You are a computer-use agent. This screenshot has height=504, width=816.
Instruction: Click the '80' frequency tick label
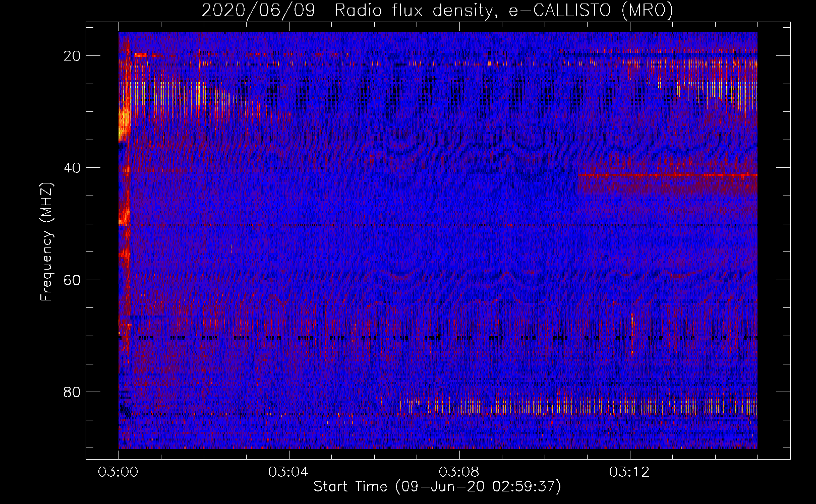(x=72, y=392)
